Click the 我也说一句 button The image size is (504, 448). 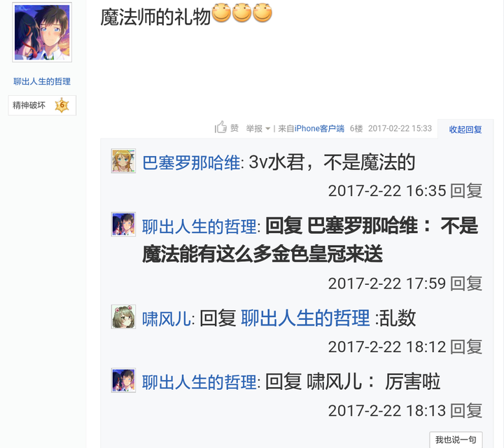(x=456, y=440)
